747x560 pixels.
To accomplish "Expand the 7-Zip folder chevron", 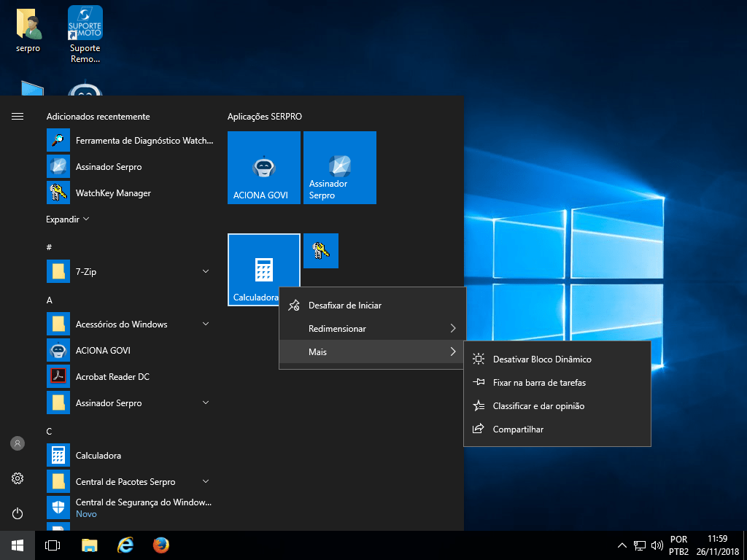I will 206,272.
